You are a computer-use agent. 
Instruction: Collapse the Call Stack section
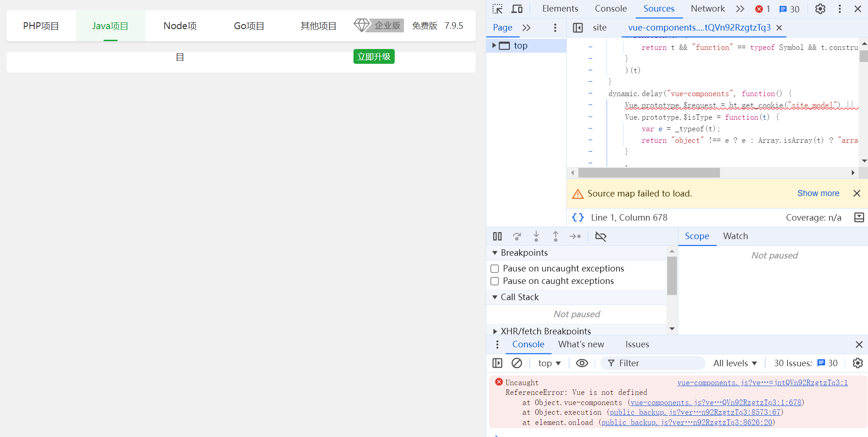[495, 297]
